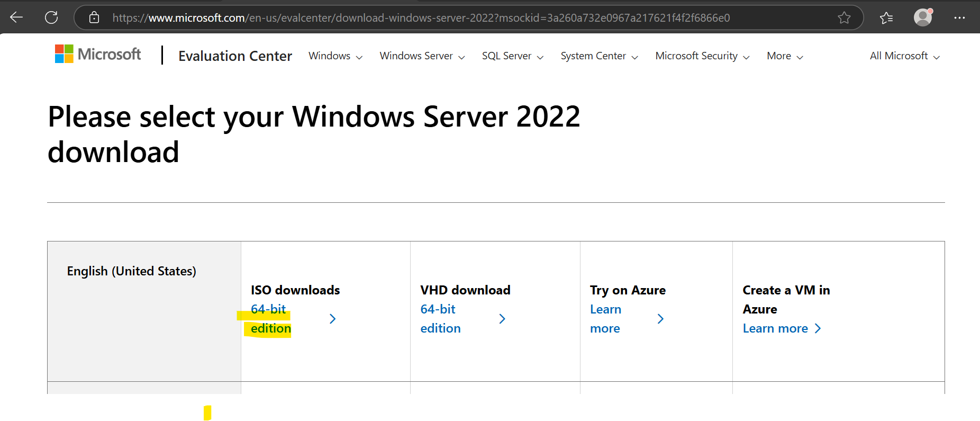
Task: Select the Try on Azure heading
Action: tap(628, 290)
